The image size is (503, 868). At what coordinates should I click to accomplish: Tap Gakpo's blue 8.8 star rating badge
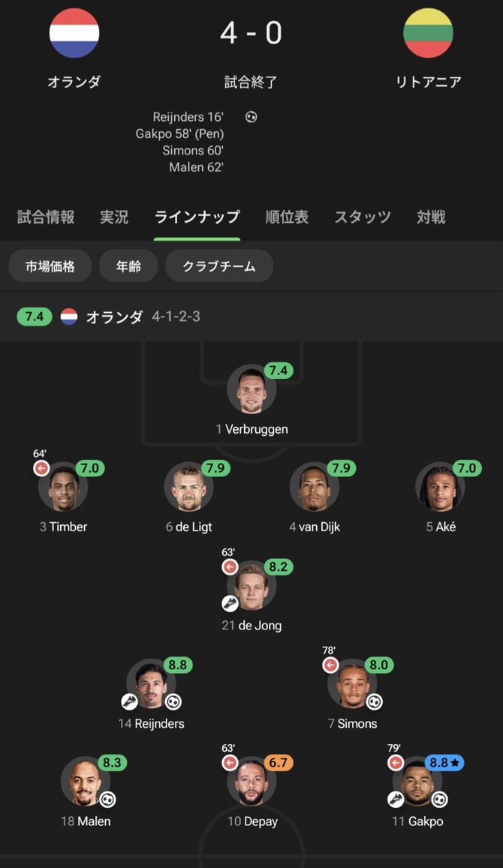tap(445, 763)
